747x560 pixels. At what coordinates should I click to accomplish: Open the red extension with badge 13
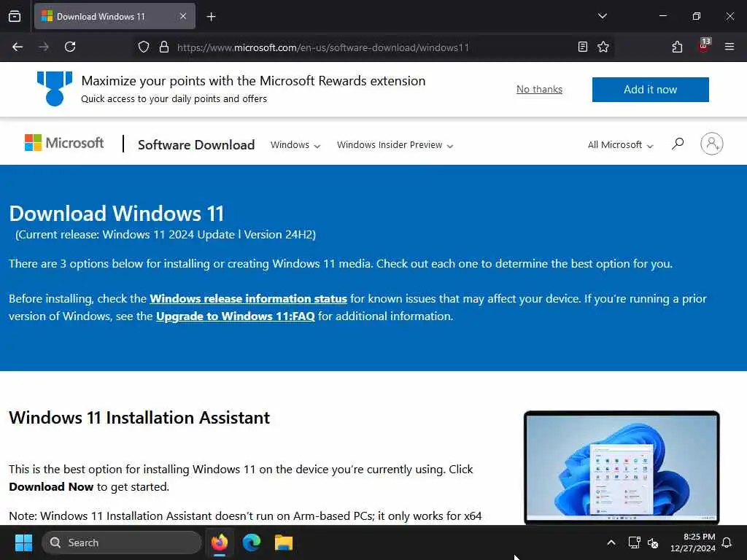(704, 46)
